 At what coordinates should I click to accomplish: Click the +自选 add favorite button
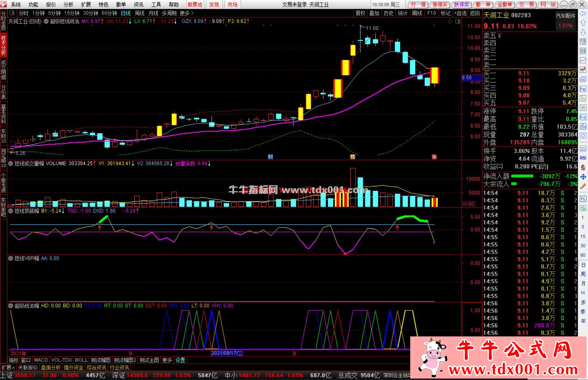460,13
